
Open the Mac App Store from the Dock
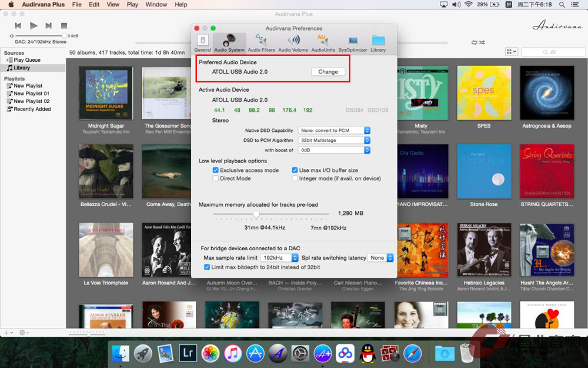click(255, 353)
